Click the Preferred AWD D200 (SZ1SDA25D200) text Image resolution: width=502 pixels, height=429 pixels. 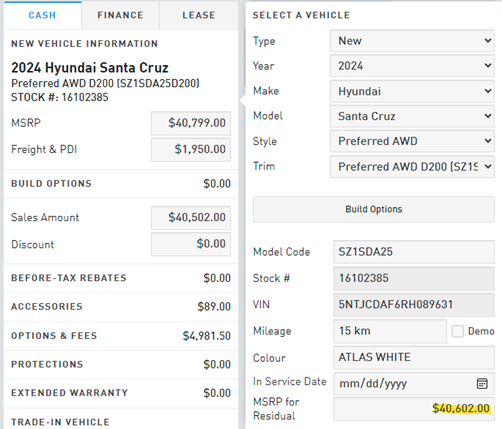pyautogui.click(x=105, y=83)
